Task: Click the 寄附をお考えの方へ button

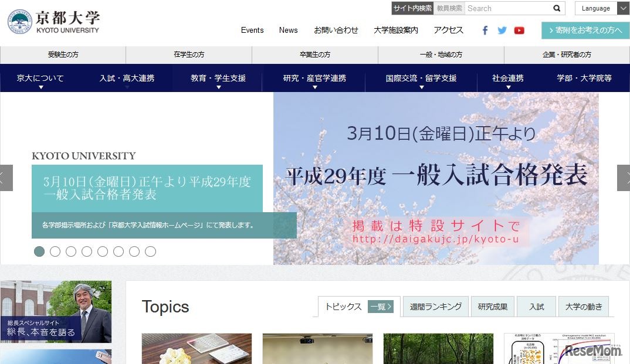Action: pos(585,30)
